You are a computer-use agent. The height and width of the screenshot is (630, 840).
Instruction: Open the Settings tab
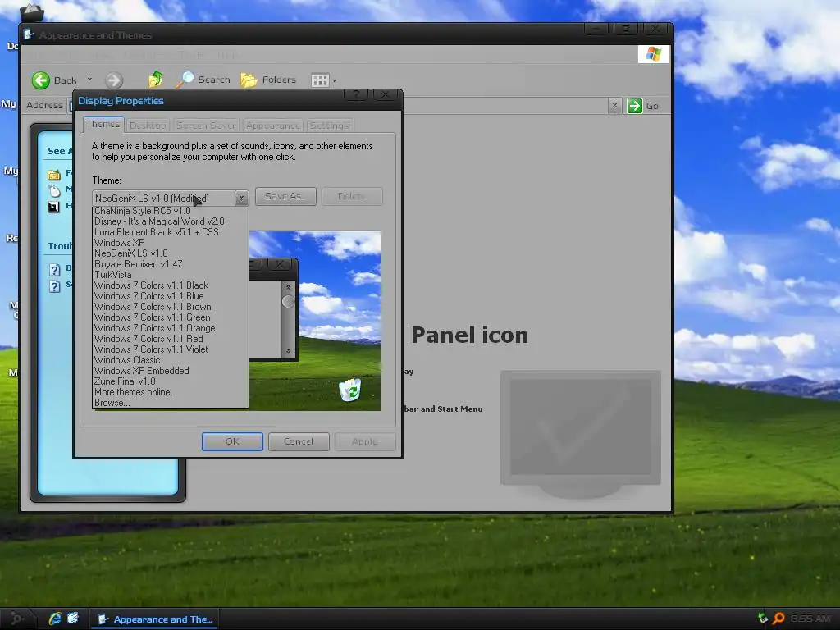click(330, 126)
